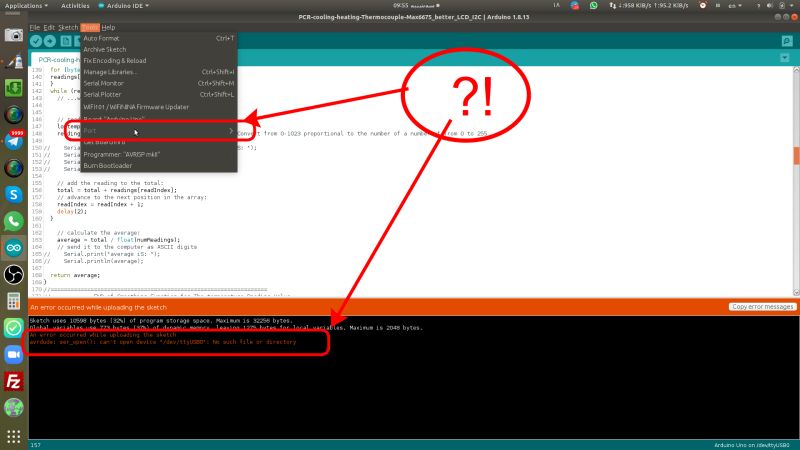The width and height of the screenshot is (800, 450).
Task: Open the Arduino IDE app menu dropdown
Action: pyautogui.click(x=124, y=6)
